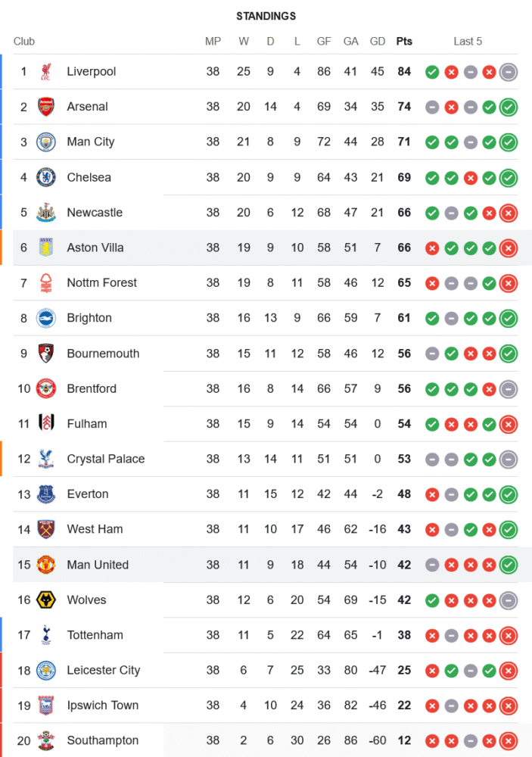Click the Arsenal club crest
The width and height of the screenshot is (532, 757).
pos(46,107)
